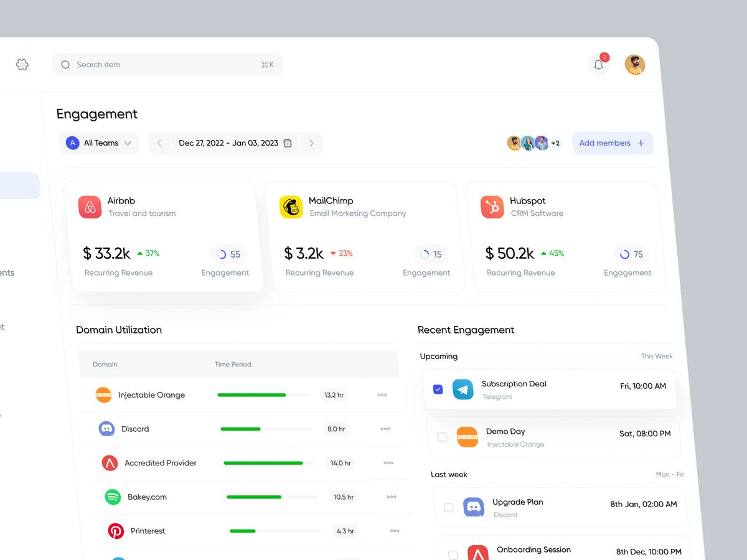Open the Airbnb company card
This screenshot has height=560, width=747.
coord(164,237)
